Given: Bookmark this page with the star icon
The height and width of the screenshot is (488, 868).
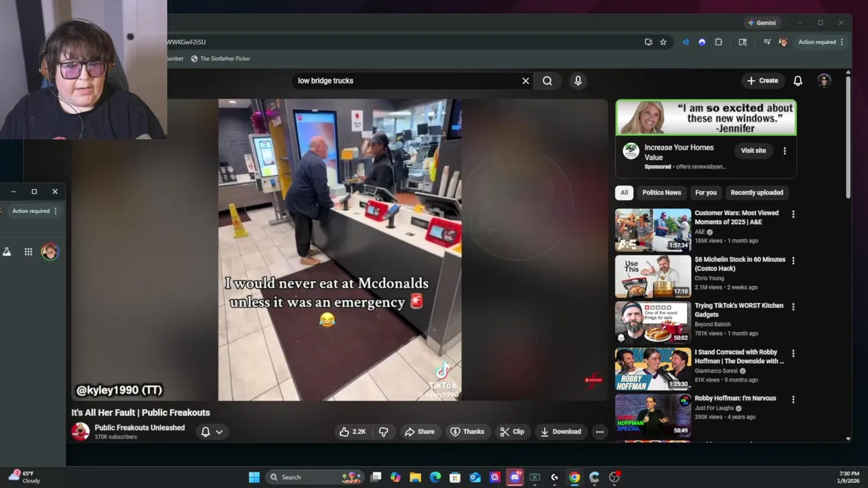Looking at the screenshot, I should point(663,42).
